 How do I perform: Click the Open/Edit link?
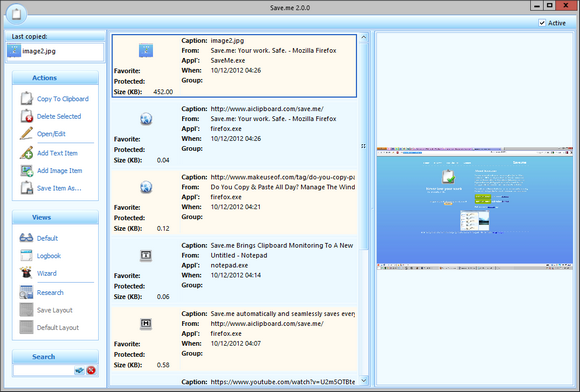click(x=51, y=134)
